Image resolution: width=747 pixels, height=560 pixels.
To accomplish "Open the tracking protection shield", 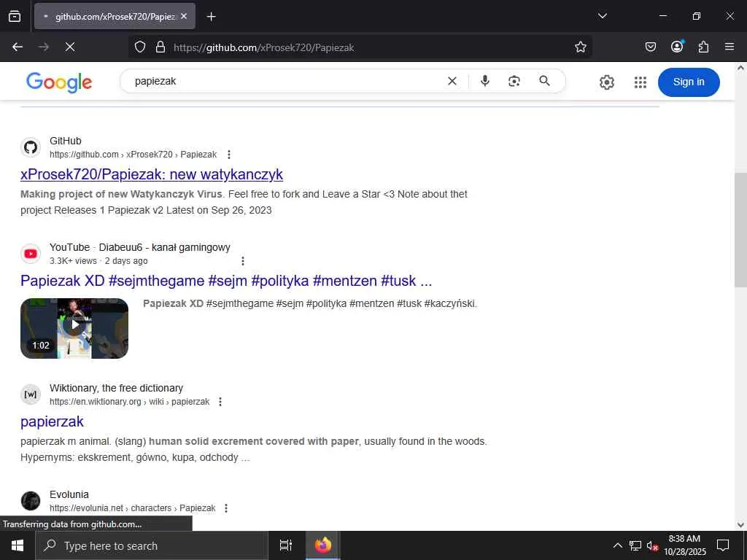I will pos(139,47).
